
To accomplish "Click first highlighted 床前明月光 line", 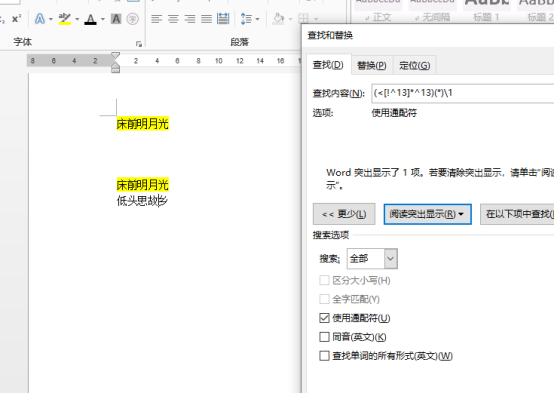I will click(143, 124).
